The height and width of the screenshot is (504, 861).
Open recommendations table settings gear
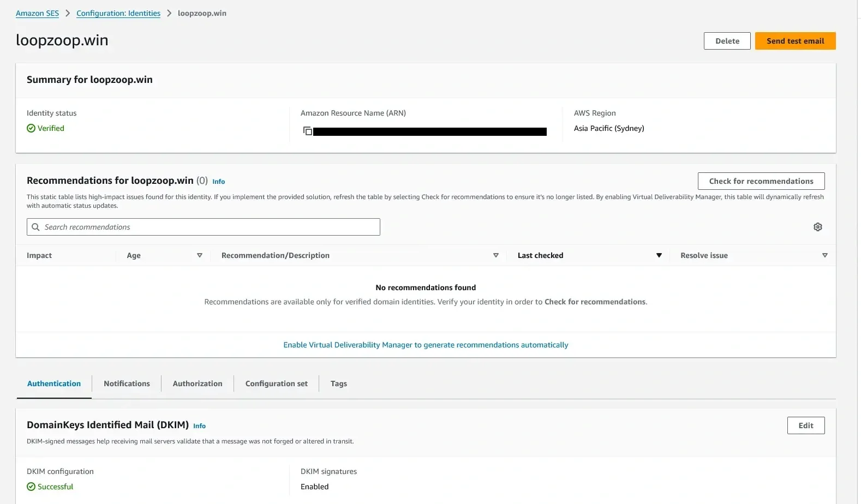[817, 227]
